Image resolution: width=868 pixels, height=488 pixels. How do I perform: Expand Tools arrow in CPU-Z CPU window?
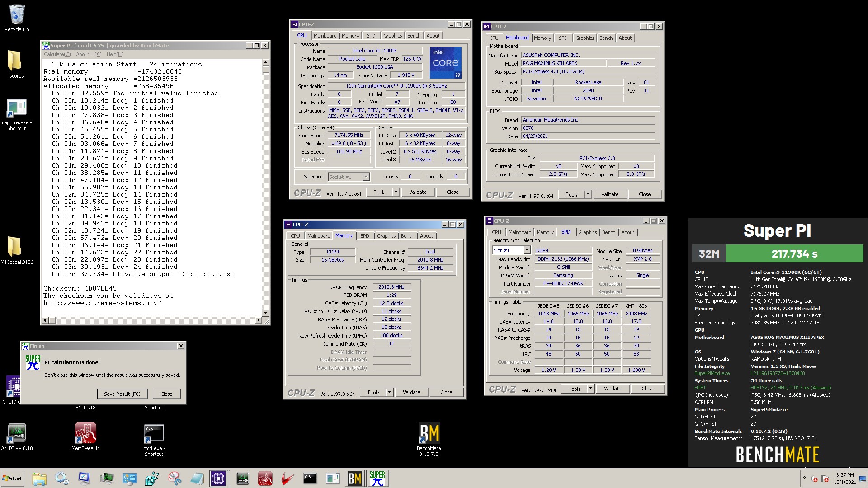point(396,192)
